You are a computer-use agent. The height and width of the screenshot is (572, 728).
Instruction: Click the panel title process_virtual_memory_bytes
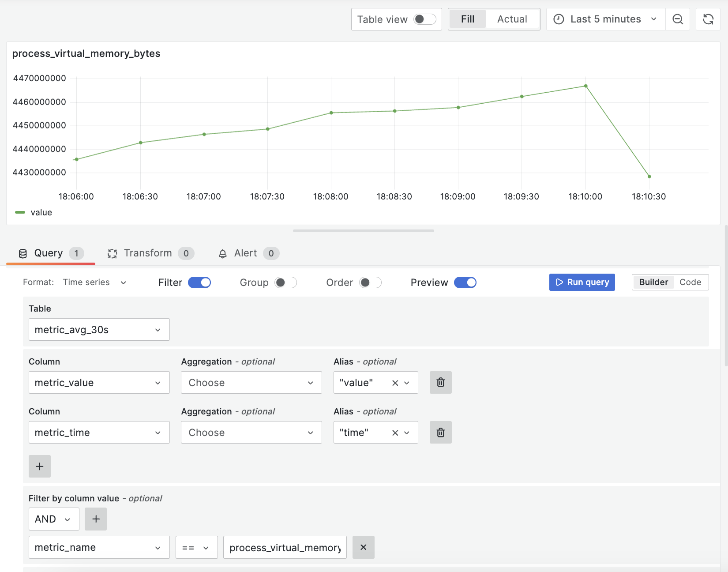click(86, 53)
